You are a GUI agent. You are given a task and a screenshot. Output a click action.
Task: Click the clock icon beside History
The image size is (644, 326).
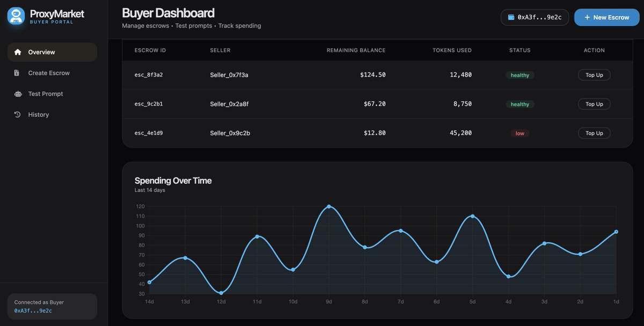17,115
